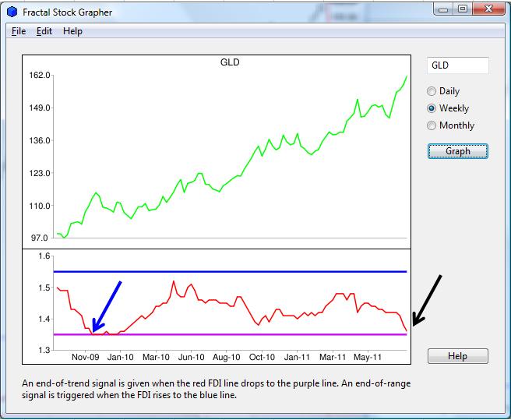Select the Daily interval radio button
The image size is (511, 420).
432,91
